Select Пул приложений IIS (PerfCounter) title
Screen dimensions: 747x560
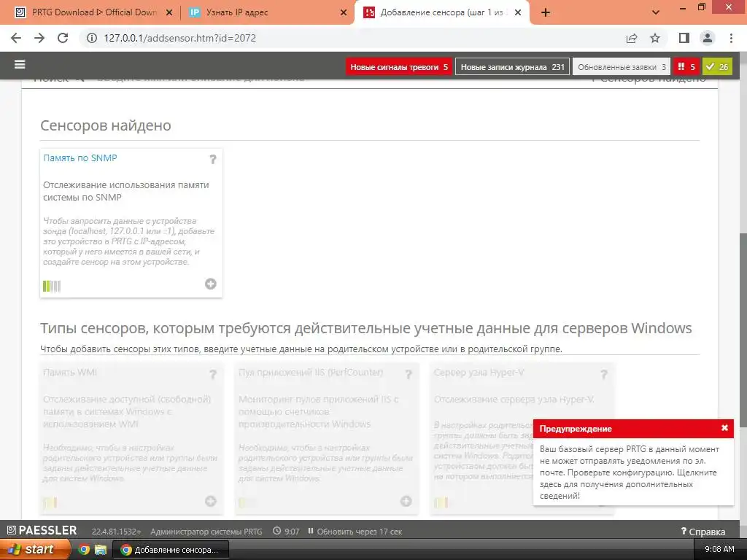coord(311,373)
